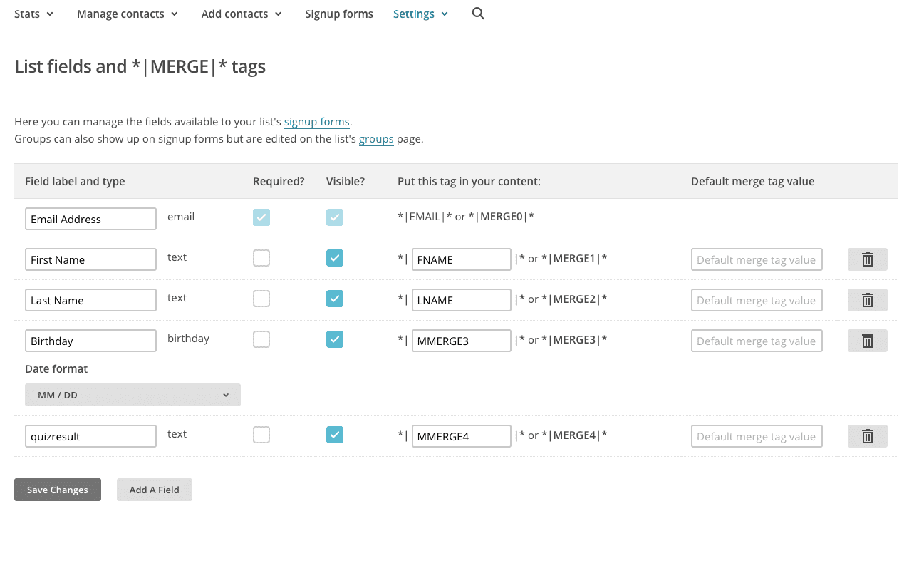The height and width of the screenshot is (583, 924).
Task: Toggle Visible for quizresult
Action: 335,435
